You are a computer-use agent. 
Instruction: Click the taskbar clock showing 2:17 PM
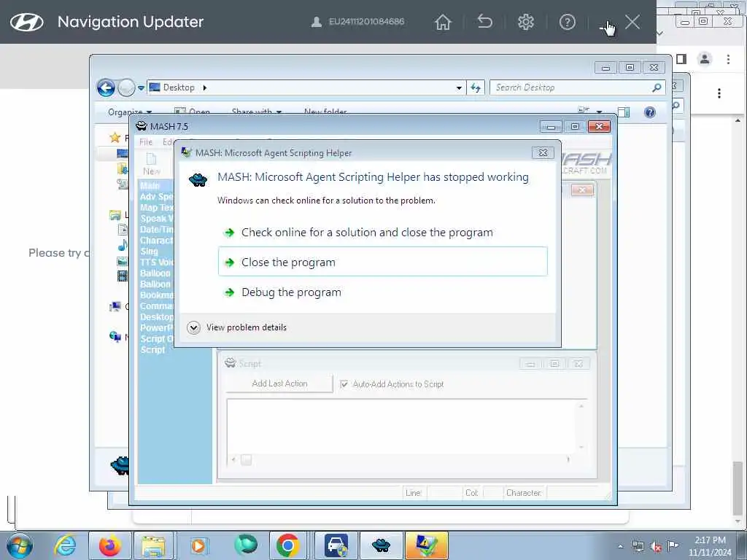(x=710, y=546)
